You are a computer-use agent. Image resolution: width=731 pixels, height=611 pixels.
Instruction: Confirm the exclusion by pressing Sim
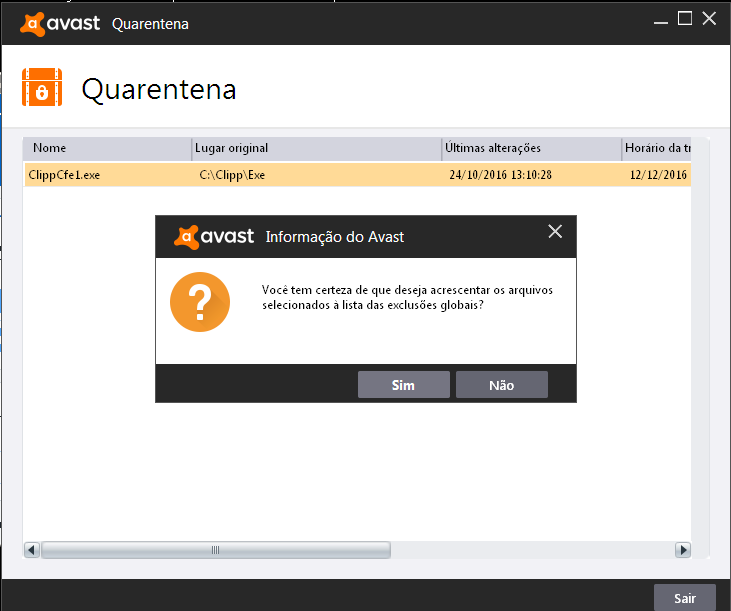click(403, 385)
